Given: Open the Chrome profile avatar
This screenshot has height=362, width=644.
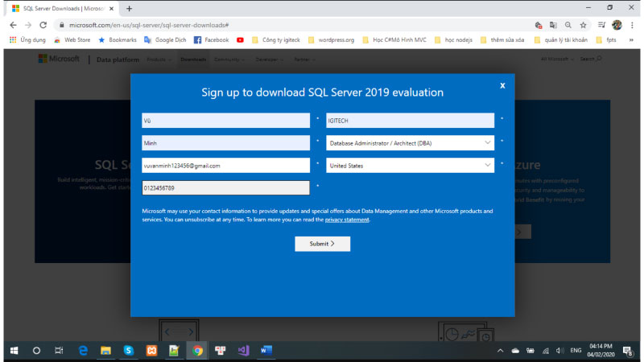Looking at the screenshot, I should (x=617, y=25).
